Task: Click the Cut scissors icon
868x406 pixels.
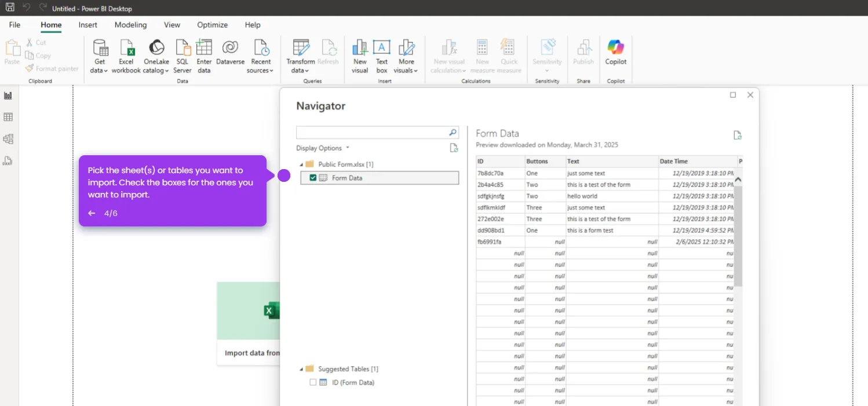Action: [x=30, y=42]
